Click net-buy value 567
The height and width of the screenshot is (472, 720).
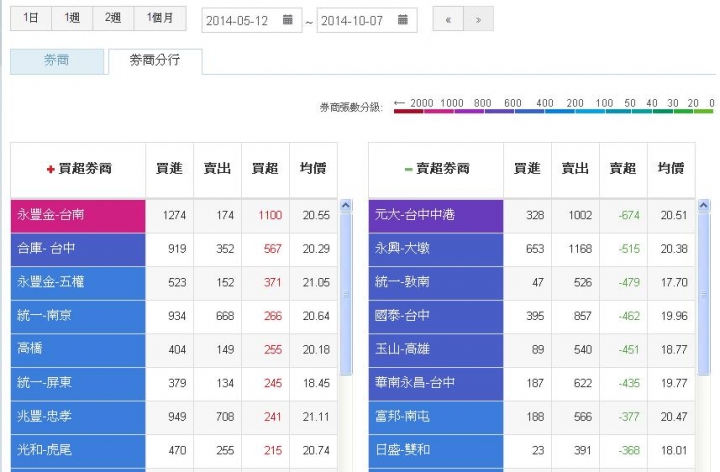click(x=272, y=249)
